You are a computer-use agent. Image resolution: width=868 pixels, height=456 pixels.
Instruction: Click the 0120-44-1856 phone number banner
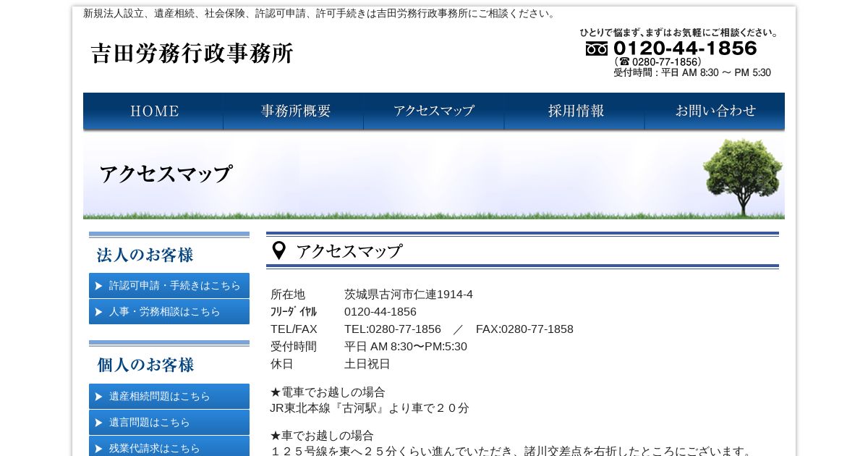point(685,48)
